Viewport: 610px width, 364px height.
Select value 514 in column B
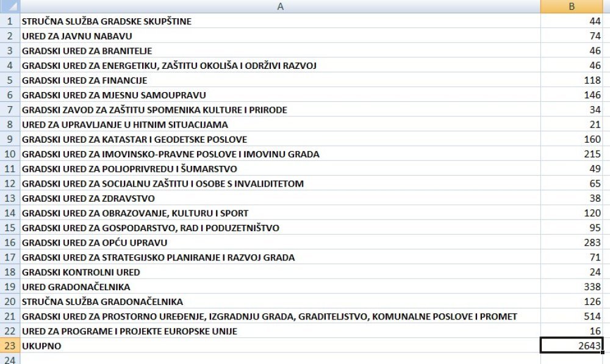[572, 316]
